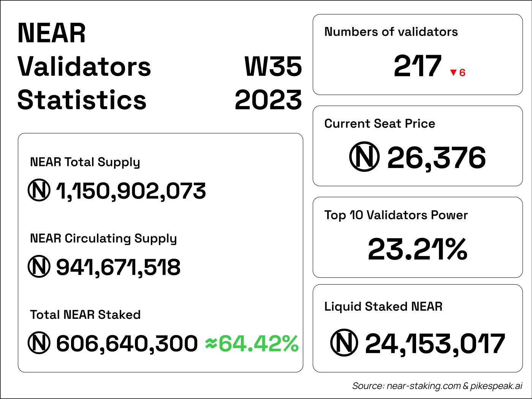Click the circulating supply number 941,671,518
Image resolution: width=532 pixels, height=399 pixels.
point(118,267)
